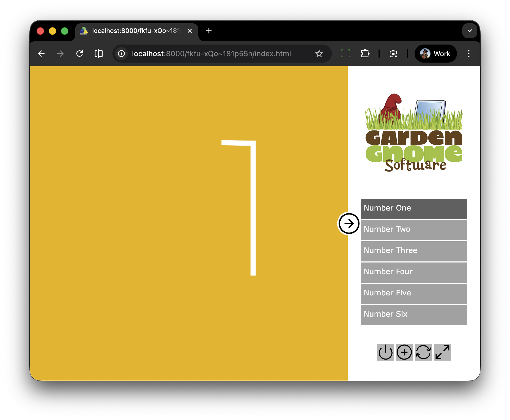Toggle the bookmark star for this page
510x420 pixels.
(319, 54)
